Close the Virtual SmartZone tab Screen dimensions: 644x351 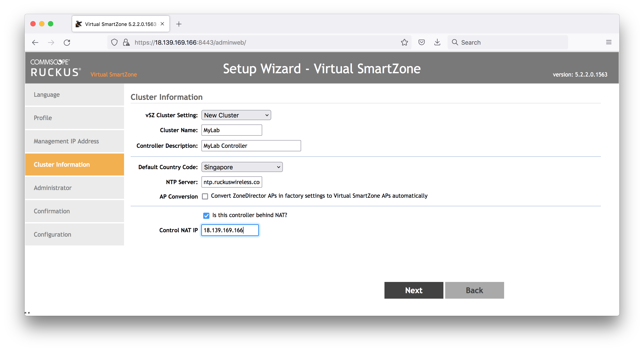tap(162, 24)
